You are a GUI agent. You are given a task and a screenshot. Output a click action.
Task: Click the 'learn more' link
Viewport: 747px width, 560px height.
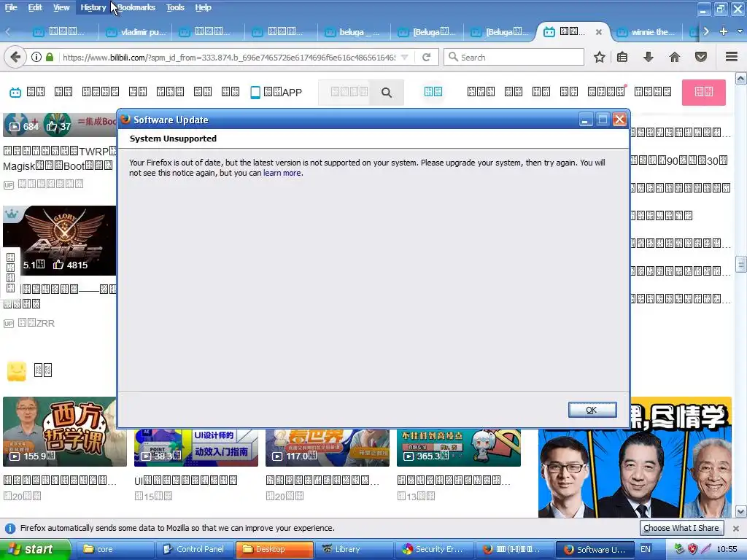(282, 173)
